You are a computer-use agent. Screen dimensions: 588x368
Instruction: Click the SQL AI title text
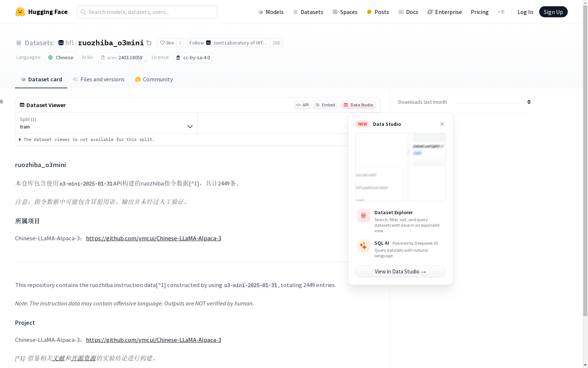[x=382, y=243]
